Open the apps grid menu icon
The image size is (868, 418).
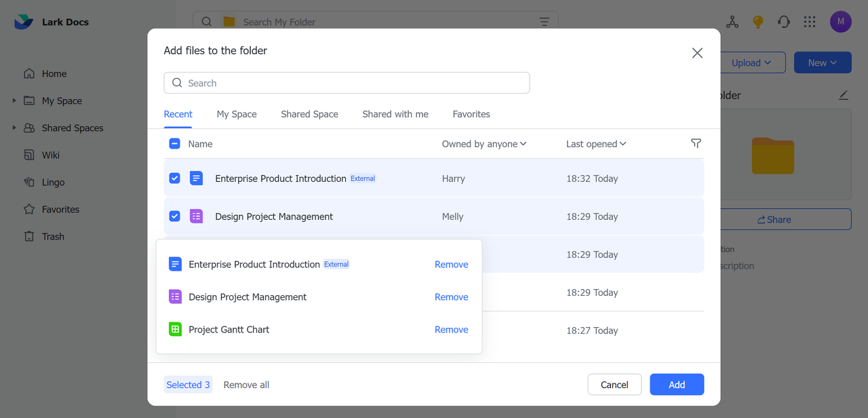pyautogui.click(x=810, y=22)
